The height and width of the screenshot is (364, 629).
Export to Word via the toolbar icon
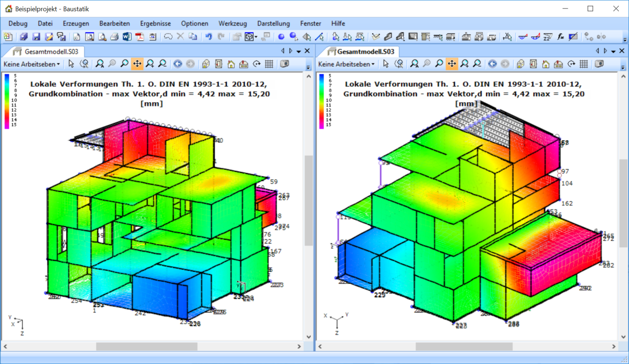click(x=127, y=37)
